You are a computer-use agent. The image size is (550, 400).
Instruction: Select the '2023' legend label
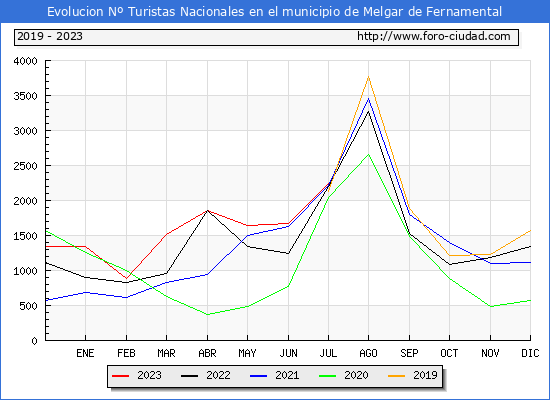point(149,375)
